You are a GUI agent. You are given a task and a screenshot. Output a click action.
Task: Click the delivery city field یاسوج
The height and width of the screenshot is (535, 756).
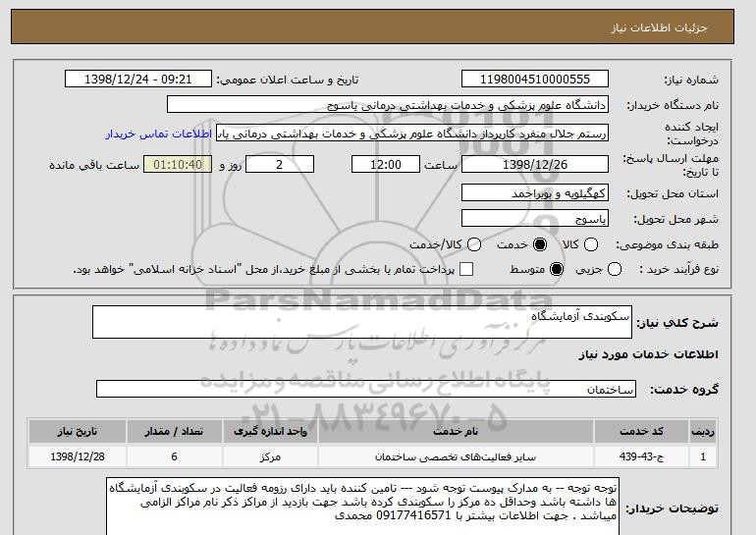[535, 218]
